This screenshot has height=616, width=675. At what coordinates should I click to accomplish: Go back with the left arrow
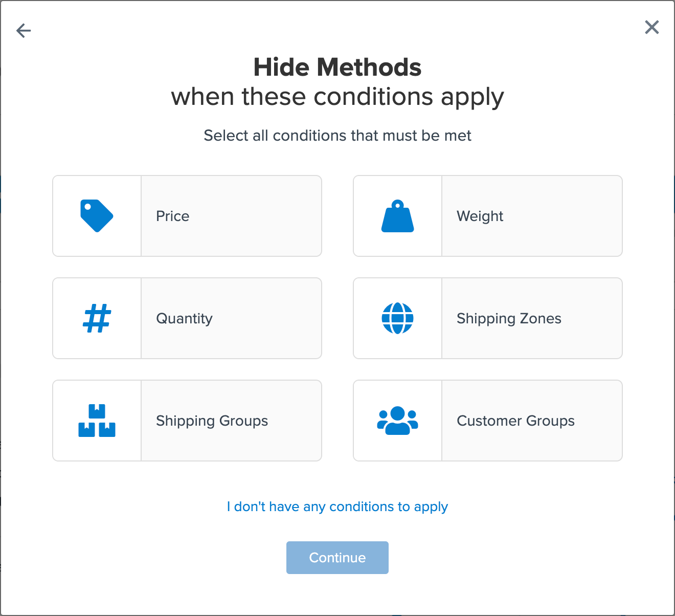click(24, 31)
